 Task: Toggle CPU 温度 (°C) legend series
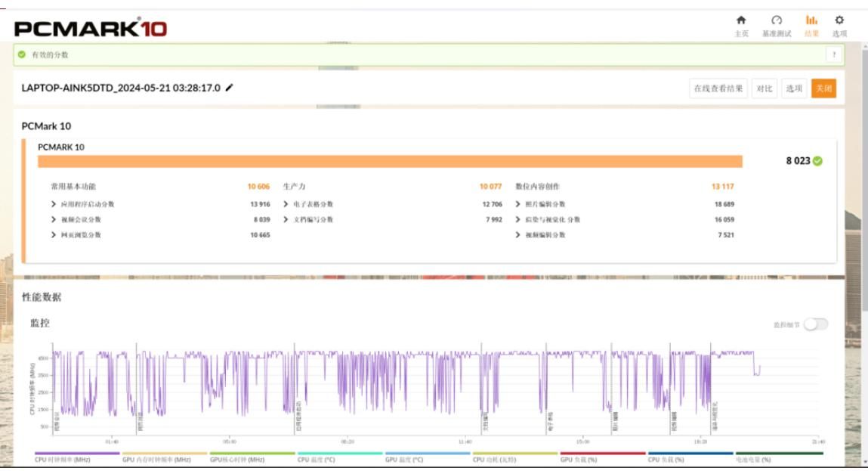[340, 457]
